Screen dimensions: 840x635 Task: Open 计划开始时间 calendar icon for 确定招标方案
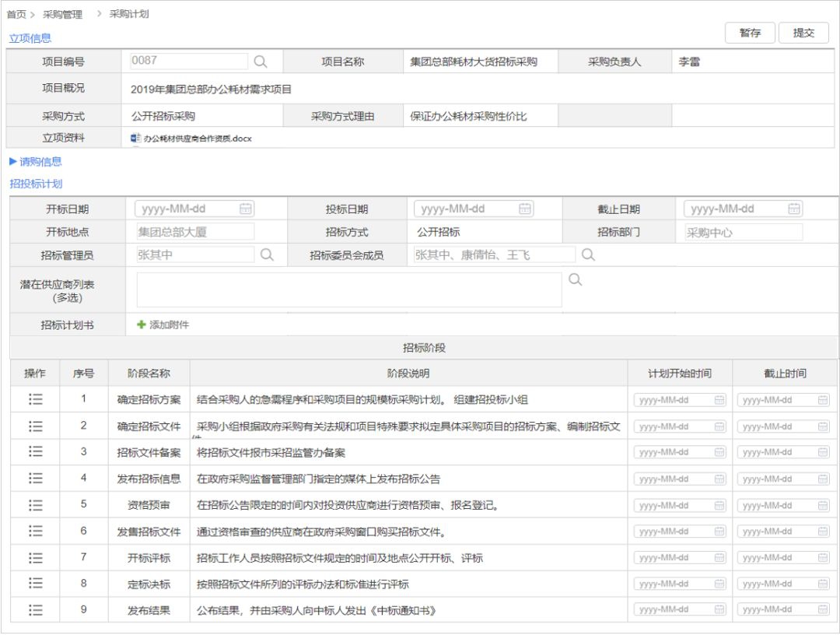click(719, 400)
